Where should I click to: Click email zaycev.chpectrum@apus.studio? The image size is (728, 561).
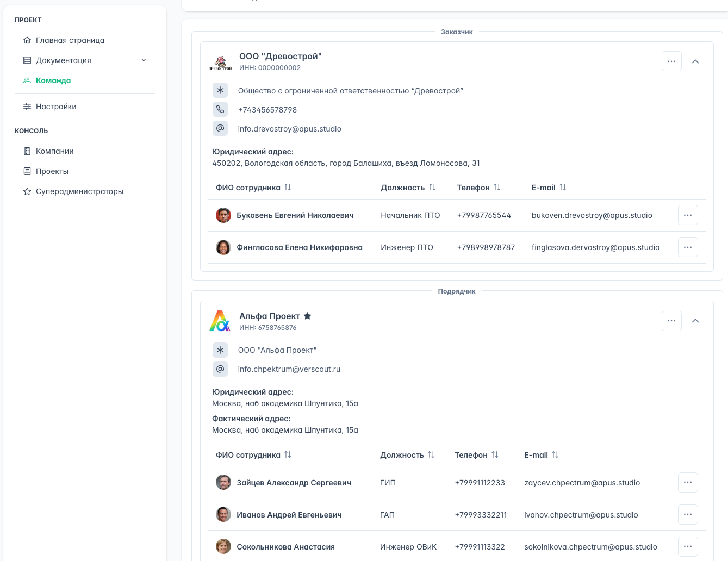click(x=582, y=483)
